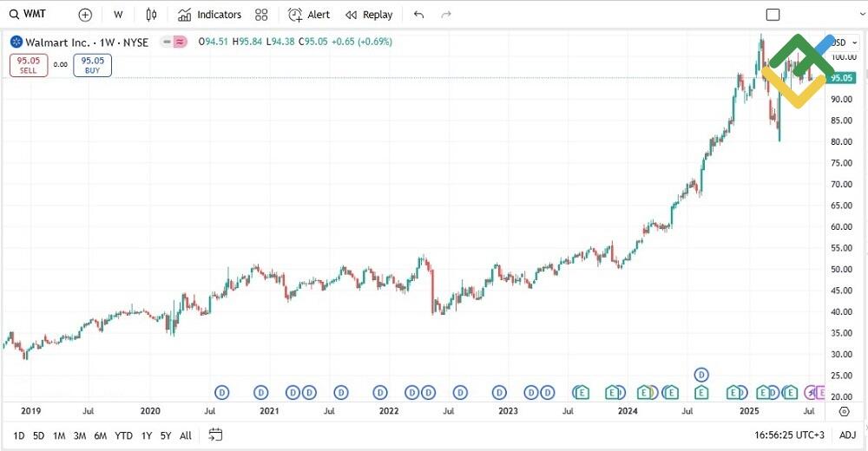Select the 1Y date range

point(146,435)
